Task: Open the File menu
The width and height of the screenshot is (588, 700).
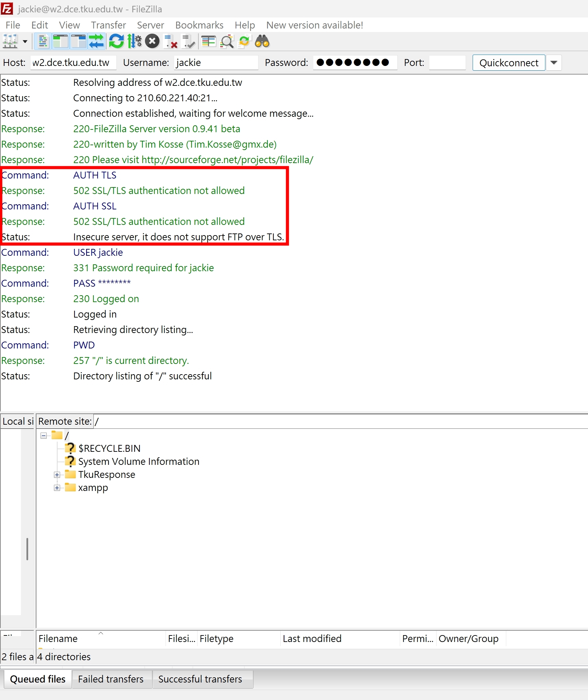Action: pos(13,25)
